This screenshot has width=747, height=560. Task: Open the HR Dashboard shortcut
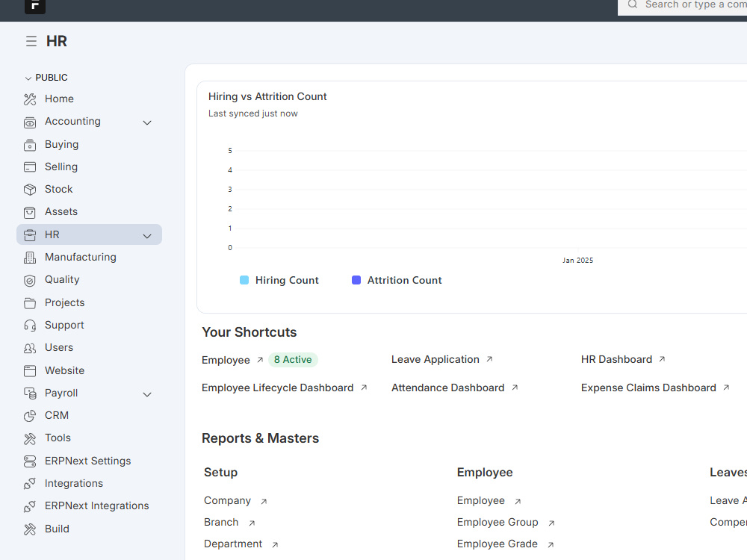(x=616, y=360)
